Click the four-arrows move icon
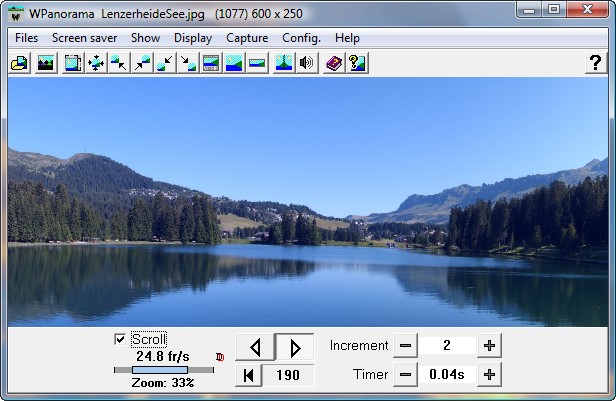This screenshot has width=616, height=401. click(x=96, y=63)
